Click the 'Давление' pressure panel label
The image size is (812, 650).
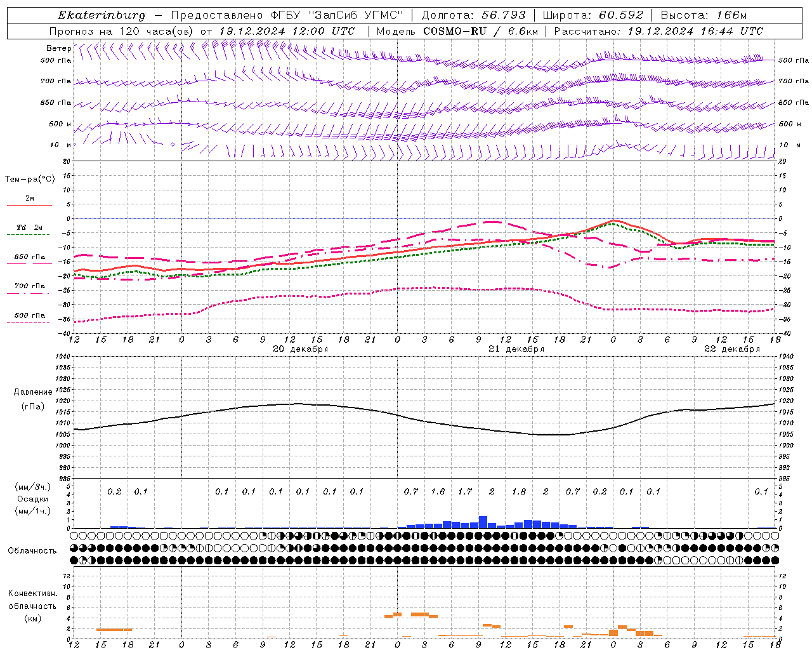tap(33, 392)
